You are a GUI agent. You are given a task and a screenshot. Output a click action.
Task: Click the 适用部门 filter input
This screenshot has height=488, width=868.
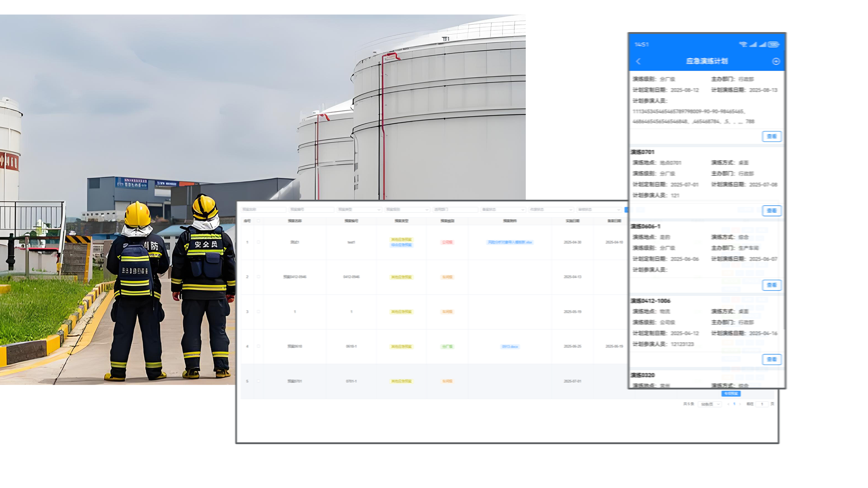(x=455, y=210)
